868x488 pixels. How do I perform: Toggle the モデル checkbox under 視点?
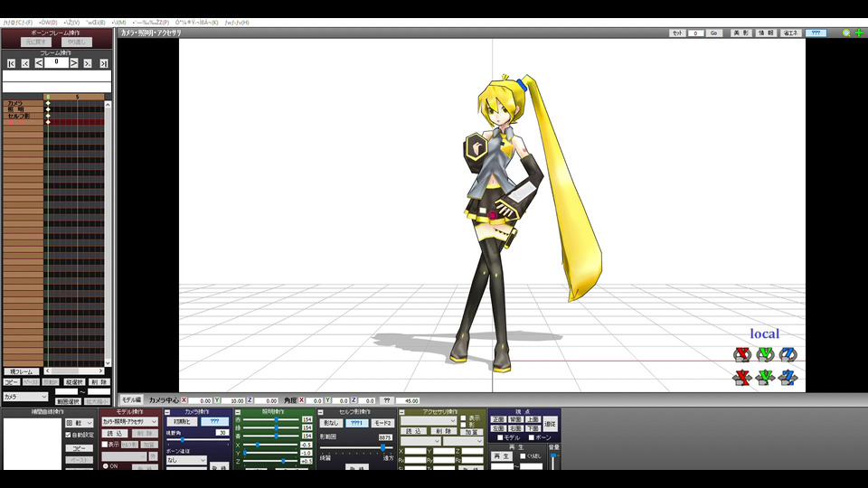pyautogui.click(x=500, y=437)
